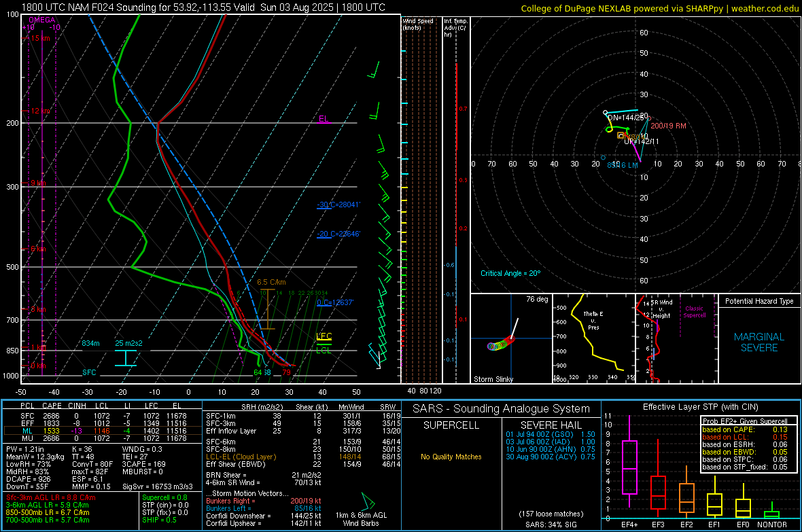This screenshot has width=802, height=532.
Task: Click the 1km & 6km AGL Wind Barbs label
Action: click(x=361, y=519)
